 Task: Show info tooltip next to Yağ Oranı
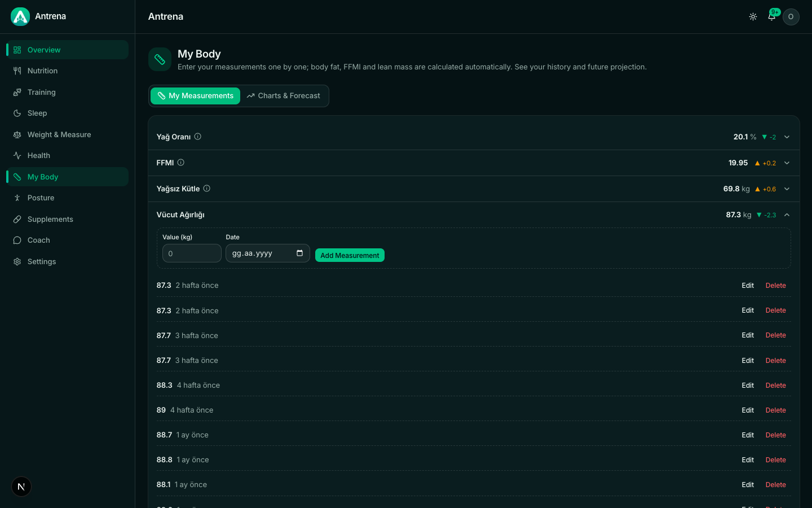click(198, 137)
